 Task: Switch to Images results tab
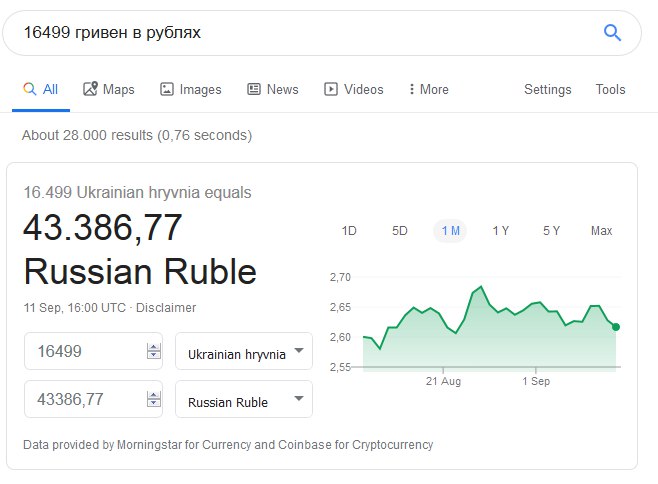click(191, 89)
